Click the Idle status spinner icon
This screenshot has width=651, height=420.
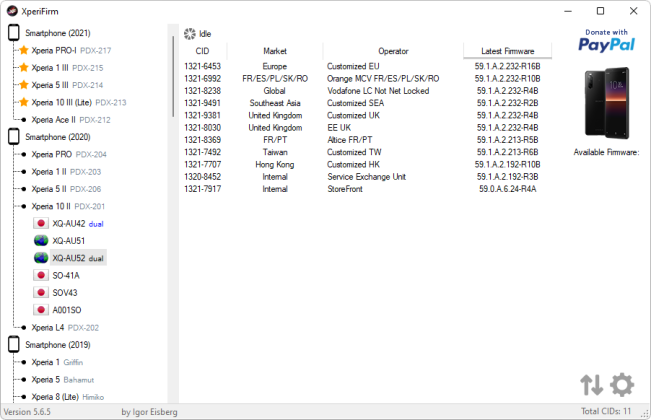(190, 34)
